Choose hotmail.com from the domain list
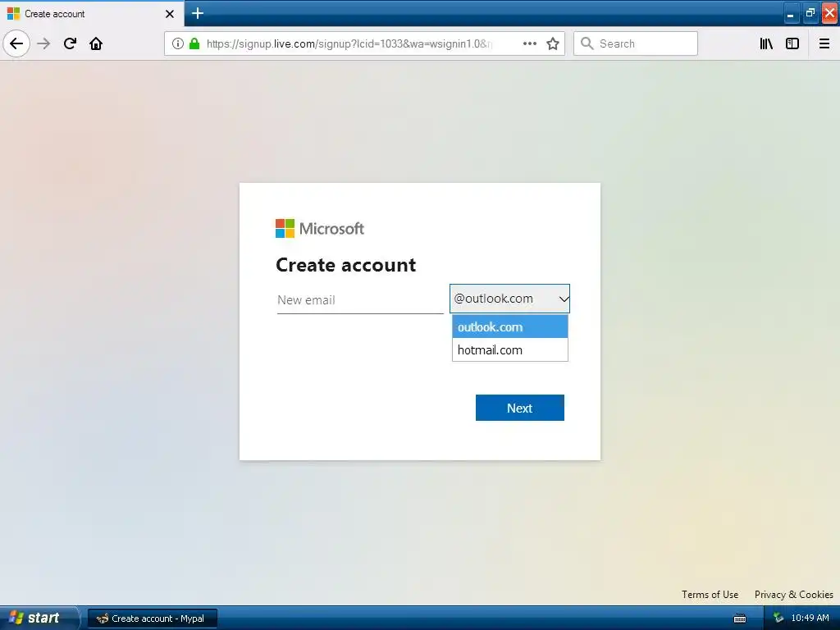Image resolution: width=840 pixels, height=630 pixels. point(510,349)
